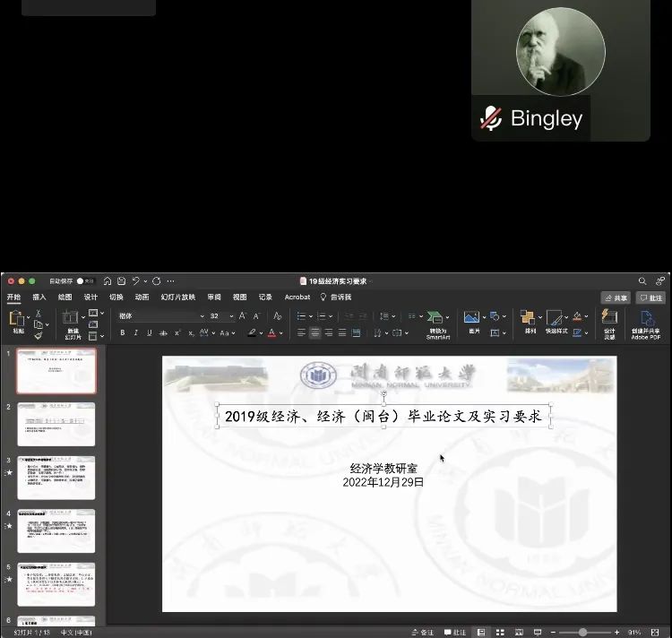This screenshot has width=672, height=638.
Task: Click the Arrange objects icon
Action: click(x=529, y=318)
